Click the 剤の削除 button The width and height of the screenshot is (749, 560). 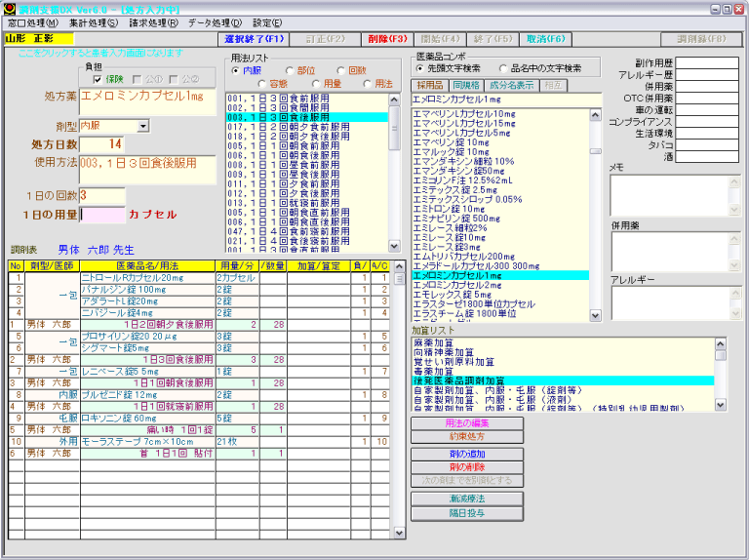point(467,467)
